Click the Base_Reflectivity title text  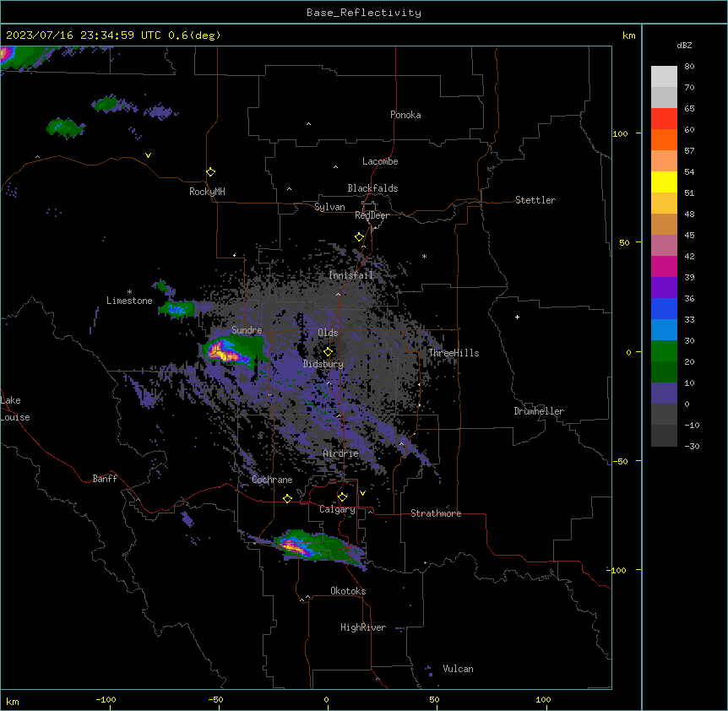point(363,13)
